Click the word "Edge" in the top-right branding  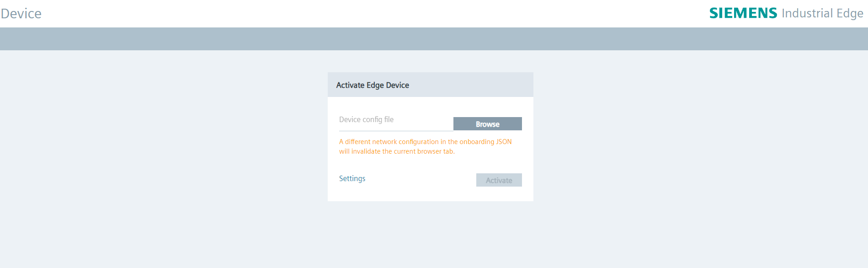click(x=850, y=13)
